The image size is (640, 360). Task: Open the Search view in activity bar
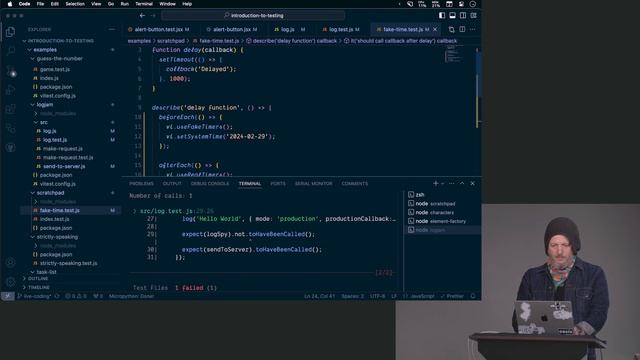point(11,51)
